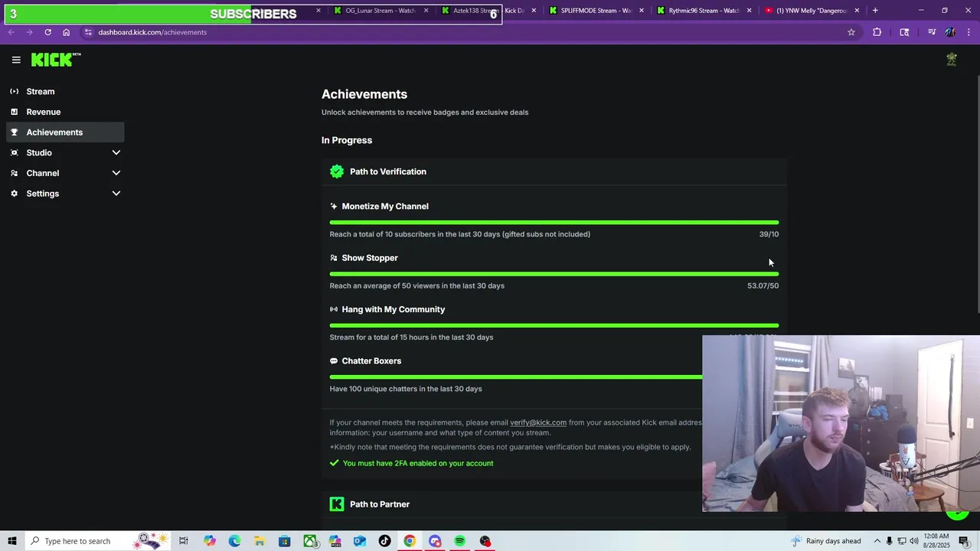The width and height of the screenshot is (980, 551).
Task: Click the page vertical scrollbar
Action: point(976,195)
